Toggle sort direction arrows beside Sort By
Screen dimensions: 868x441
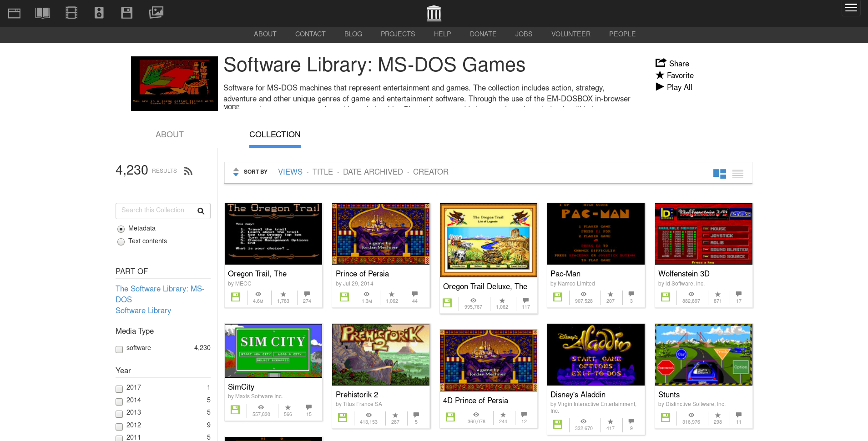click(x=236, y=172)
